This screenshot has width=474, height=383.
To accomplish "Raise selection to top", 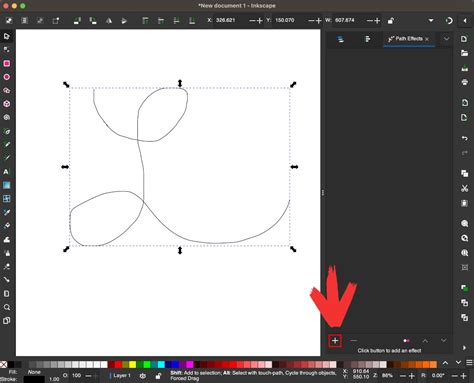I will [145, 21].
